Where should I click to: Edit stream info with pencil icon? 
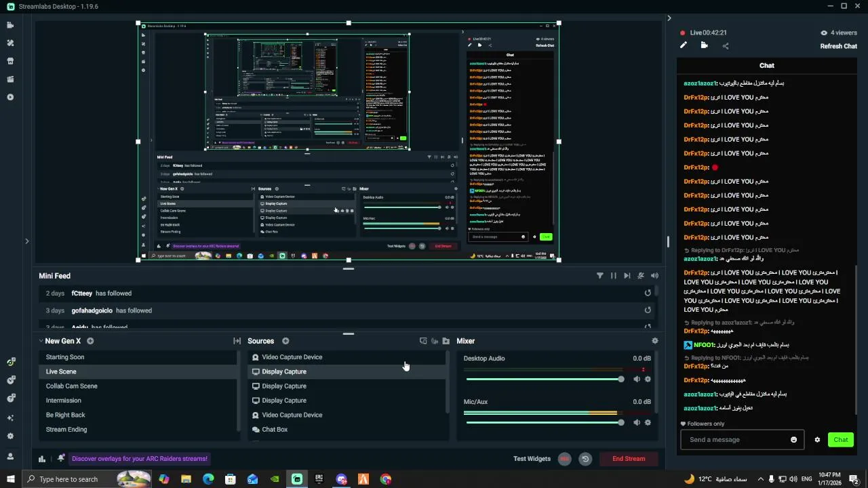(x=684, y=45)
